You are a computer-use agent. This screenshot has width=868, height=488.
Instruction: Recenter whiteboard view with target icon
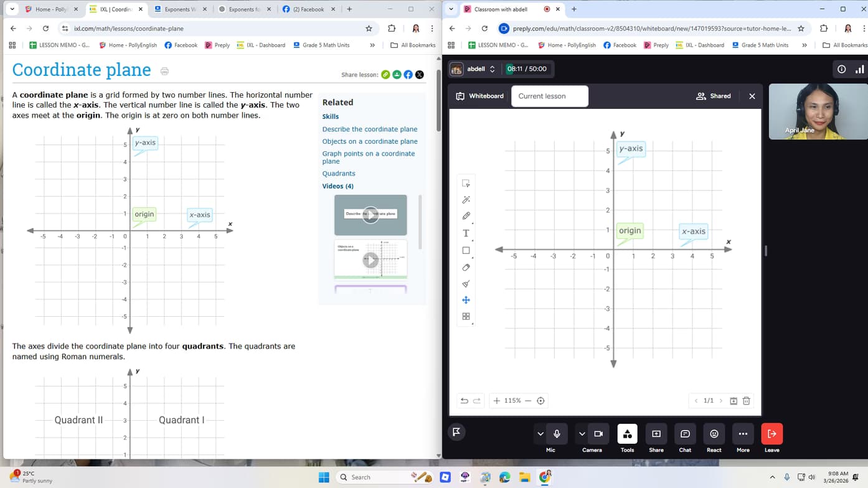point(540,401)
